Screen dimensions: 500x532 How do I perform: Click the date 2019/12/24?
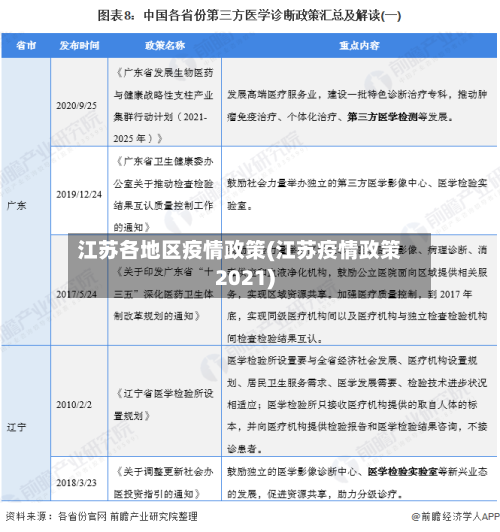(x=79, y=194)
